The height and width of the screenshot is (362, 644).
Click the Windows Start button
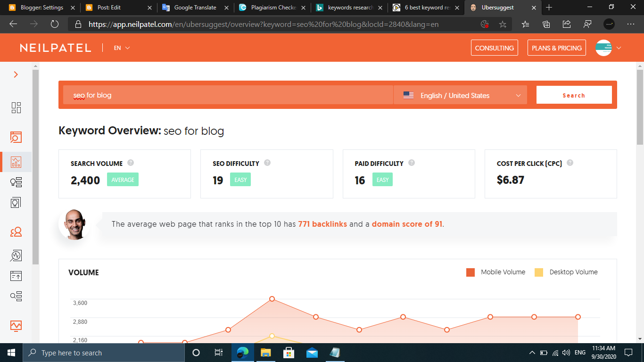click(x=11, y=353)
